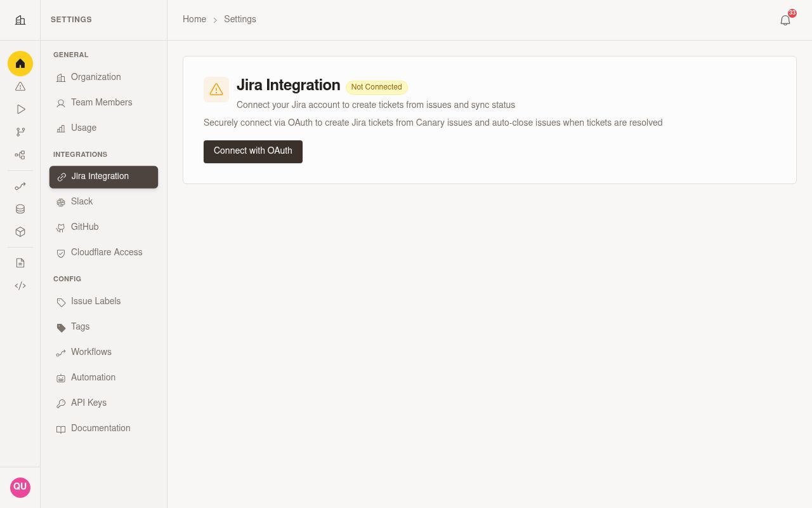This screenshot has height=508, width=812.
Task: Open the notifications bell
Action: tap(785, 20)
